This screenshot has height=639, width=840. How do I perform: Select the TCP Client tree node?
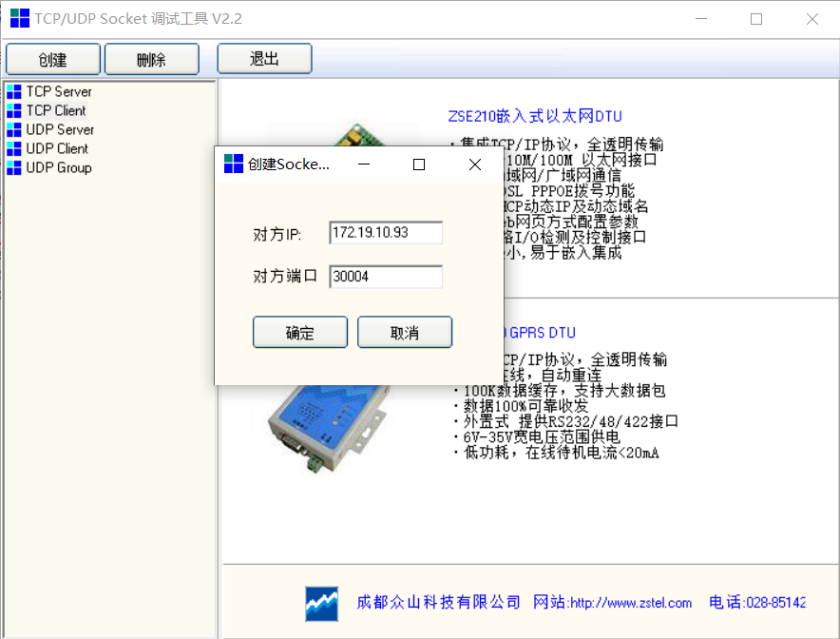[56, 110]
